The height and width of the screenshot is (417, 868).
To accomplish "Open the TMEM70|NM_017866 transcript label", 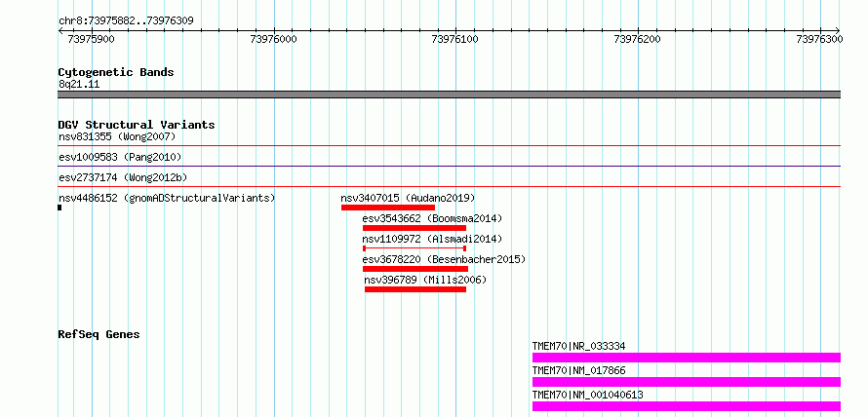I will [579, 370].
